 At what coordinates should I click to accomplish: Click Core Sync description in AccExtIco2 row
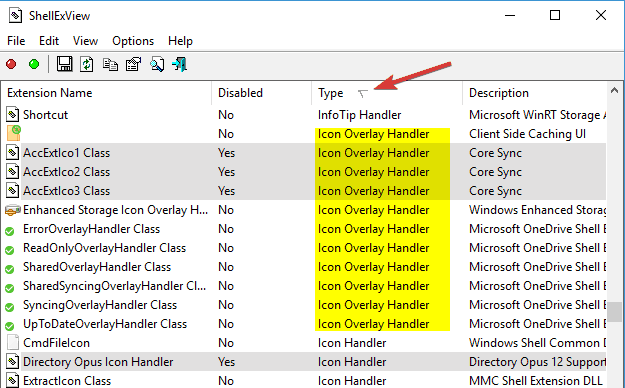[495, 172]
